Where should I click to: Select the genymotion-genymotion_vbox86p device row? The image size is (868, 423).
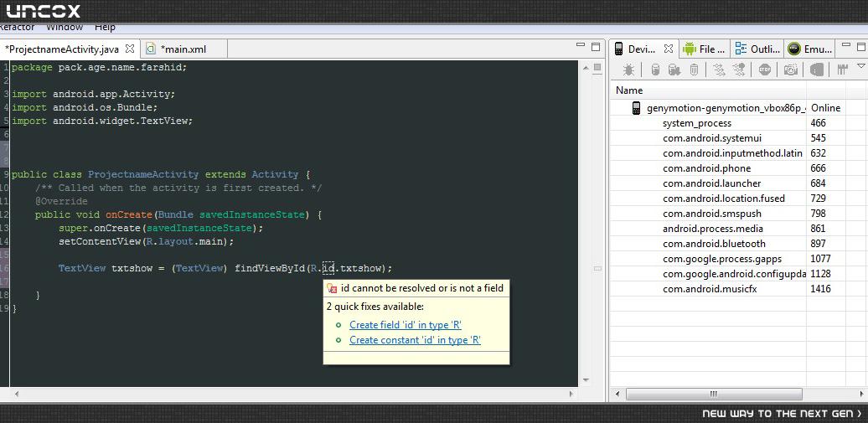click(x=726, y=108)
